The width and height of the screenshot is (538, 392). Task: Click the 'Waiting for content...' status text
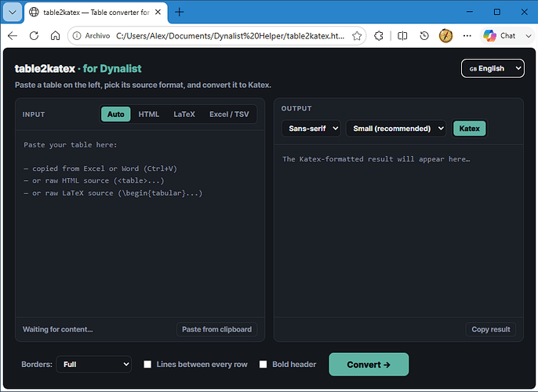pos(58,329)
